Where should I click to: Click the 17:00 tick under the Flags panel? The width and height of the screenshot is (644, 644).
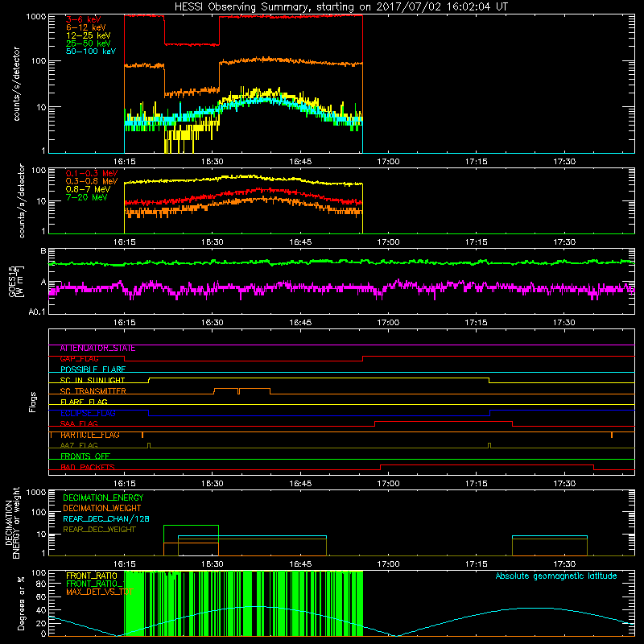388,484
